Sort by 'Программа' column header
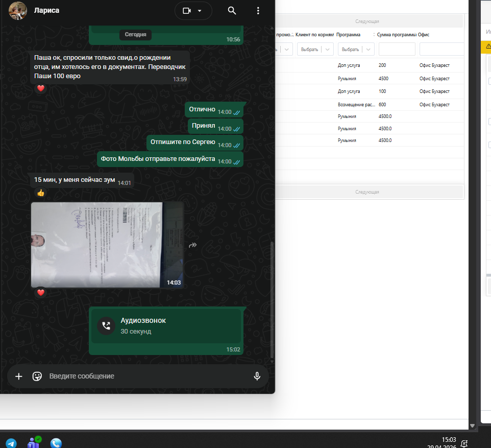Viewport: 491px width, 448px height. click(348, 35)
